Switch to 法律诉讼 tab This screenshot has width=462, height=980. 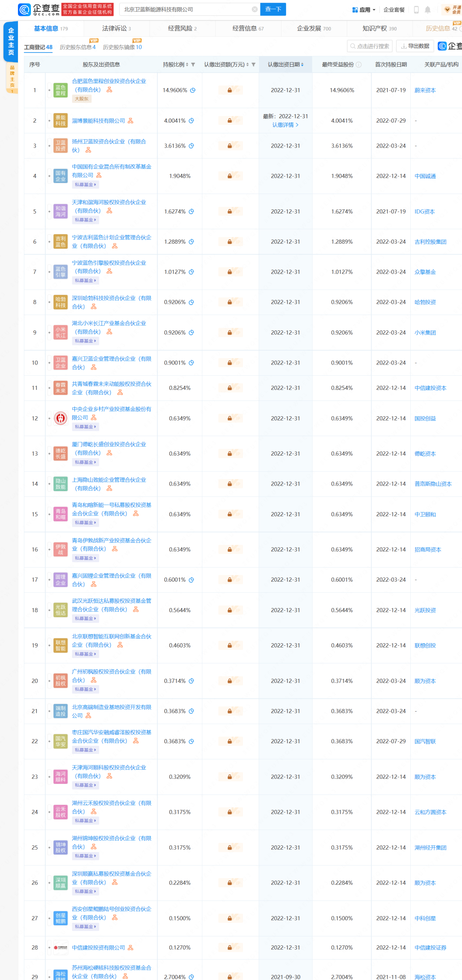[116, 29]
